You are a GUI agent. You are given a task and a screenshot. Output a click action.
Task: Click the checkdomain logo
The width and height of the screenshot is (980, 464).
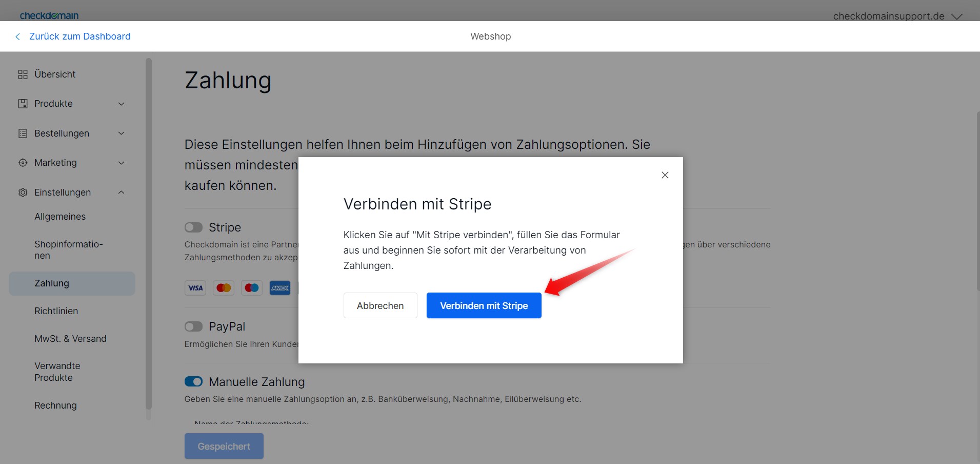coord(49,15)
